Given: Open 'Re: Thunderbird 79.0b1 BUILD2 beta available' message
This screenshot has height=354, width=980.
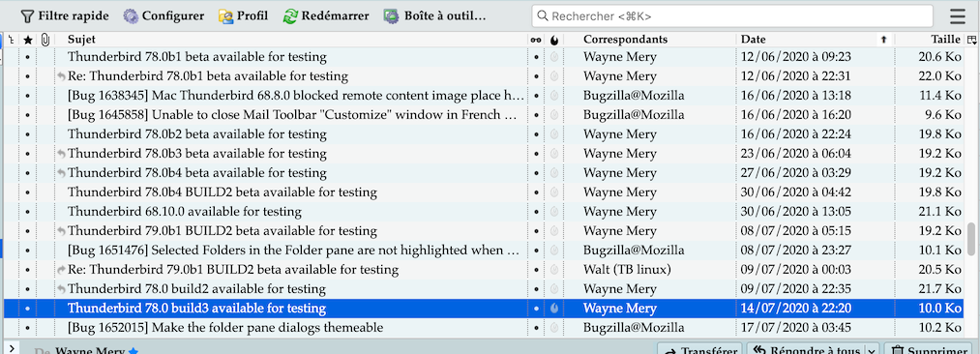Looking at the screenshot, I should [x=233, y=270].
